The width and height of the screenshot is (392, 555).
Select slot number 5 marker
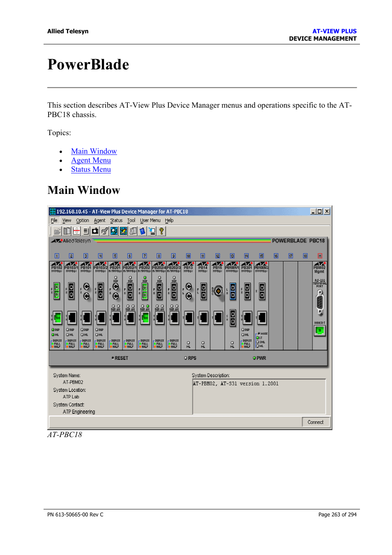click(x=115, y=256)
